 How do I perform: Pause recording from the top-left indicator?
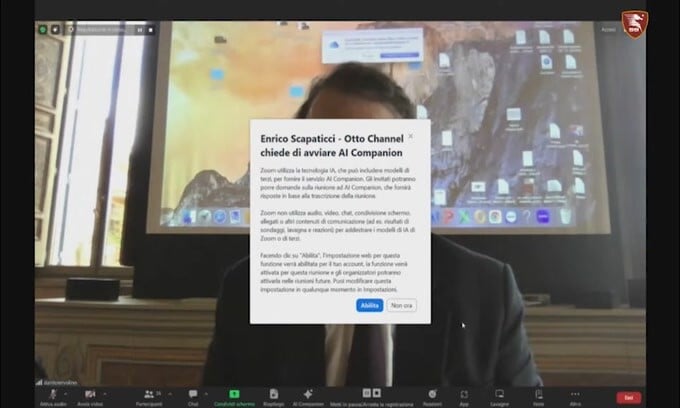140,30
